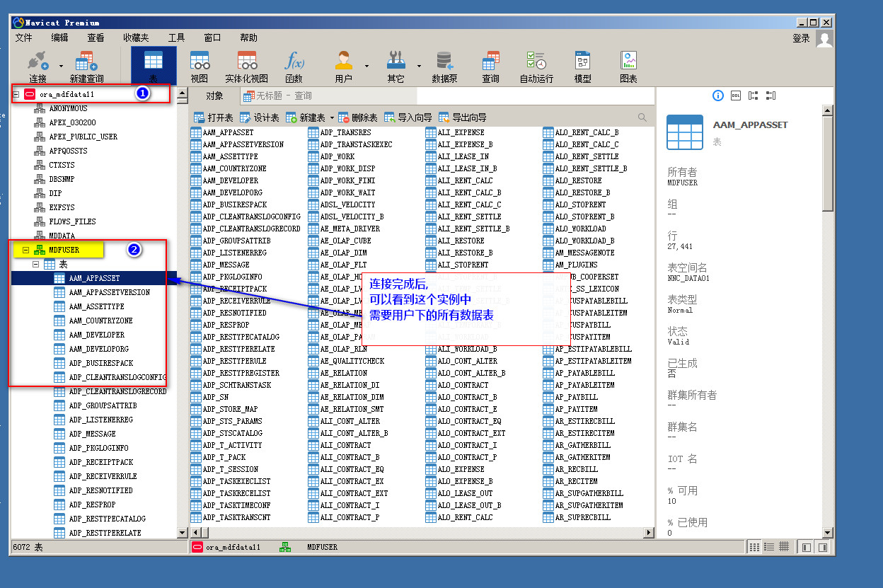Screen dimensions: 883x588
Task: Switch to list view mode in status bar
Action: (769, 547)
